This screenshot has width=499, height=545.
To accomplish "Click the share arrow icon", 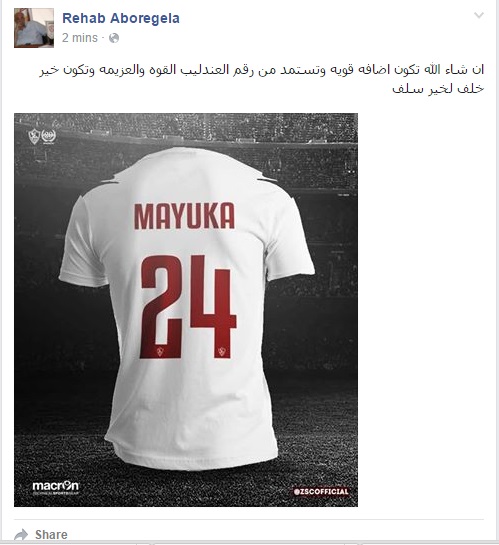I will pyautogui.click(x=22, y=534).
